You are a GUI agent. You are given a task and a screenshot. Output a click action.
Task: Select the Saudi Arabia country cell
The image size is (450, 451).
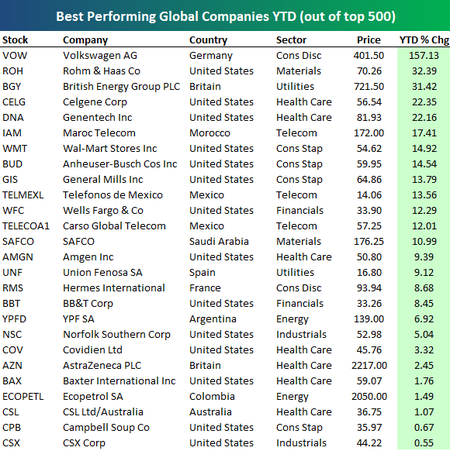(x=219, y=241)
